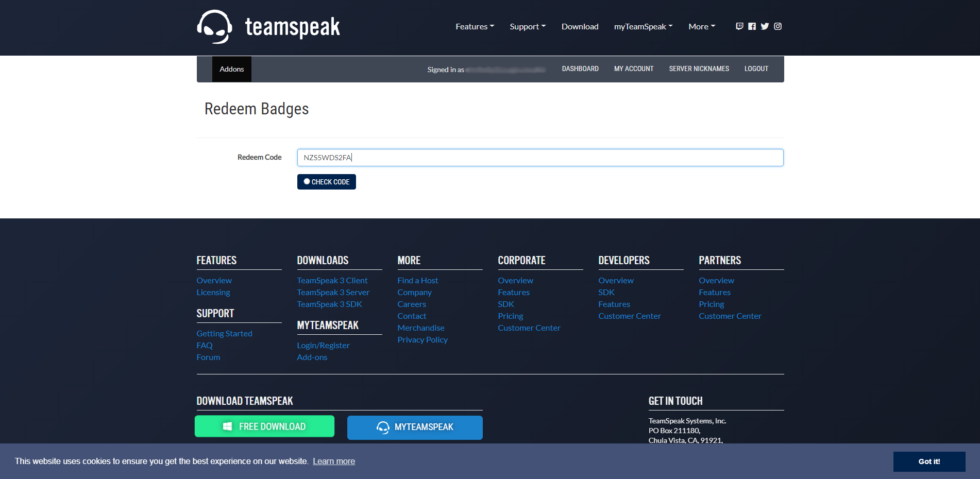980x479 pixels.
Task: Click into the Redeem Code field
Action: pyautogui.click(x=540, y=158)
